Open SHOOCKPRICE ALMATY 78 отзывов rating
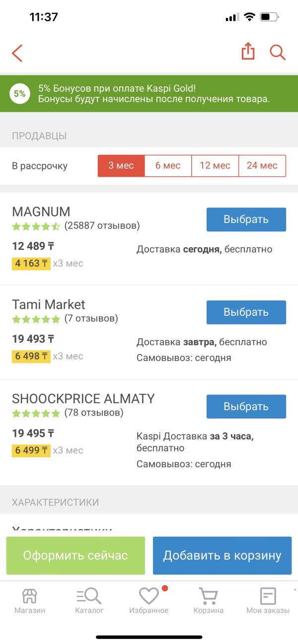The width and height of the screenshot is (298, 644). pos(68,413)
